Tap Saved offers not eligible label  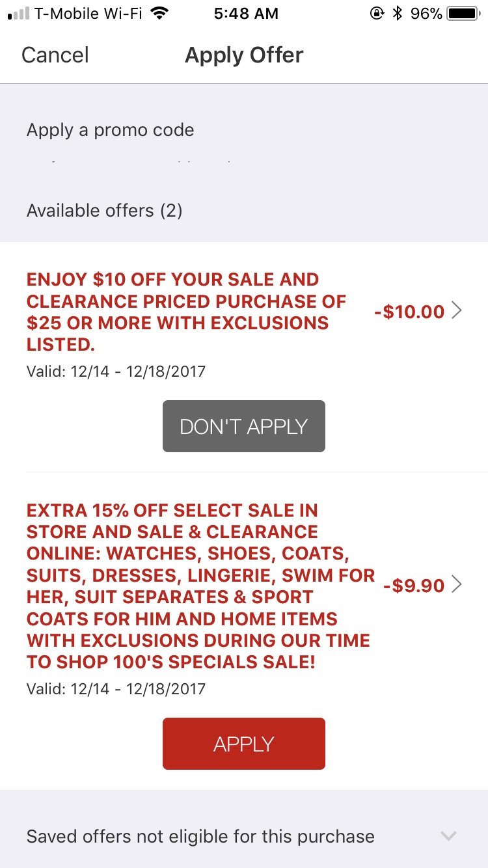[x=200, y=836]
